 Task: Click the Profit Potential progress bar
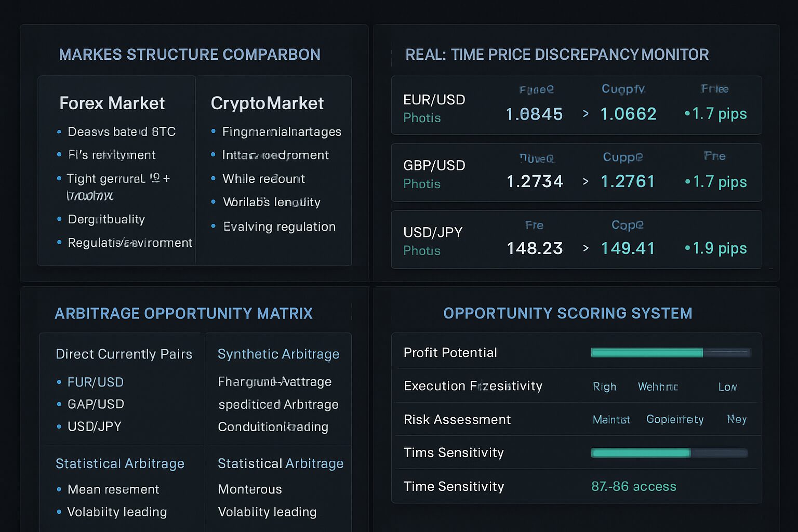(x=671, y=353)
